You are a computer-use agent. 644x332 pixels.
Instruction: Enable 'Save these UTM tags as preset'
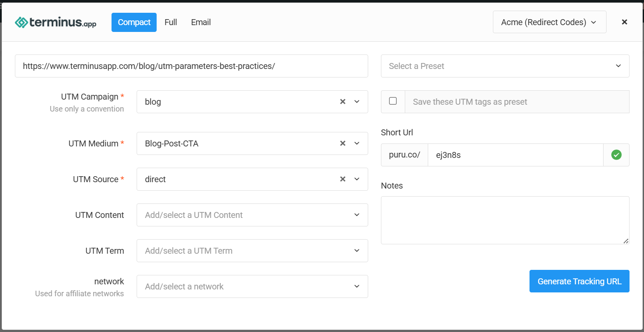pos(393,101)
